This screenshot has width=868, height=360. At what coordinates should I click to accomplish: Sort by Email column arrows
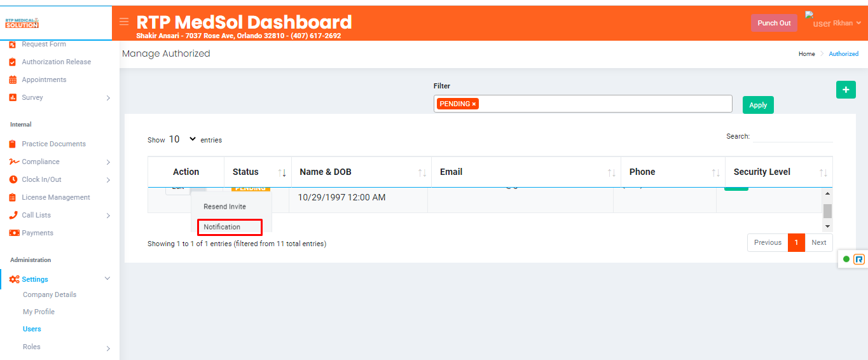click(x=612, y=172)
